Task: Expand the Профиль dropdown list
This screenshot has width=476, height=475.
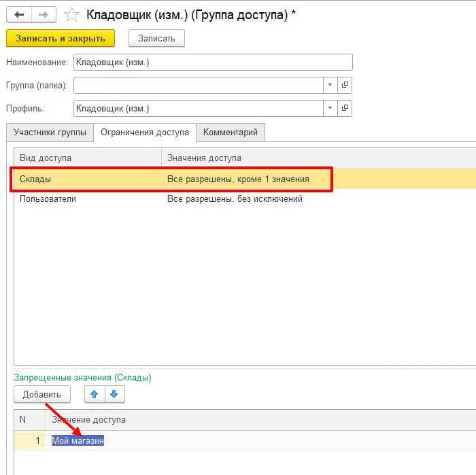Action: [330, 108]
